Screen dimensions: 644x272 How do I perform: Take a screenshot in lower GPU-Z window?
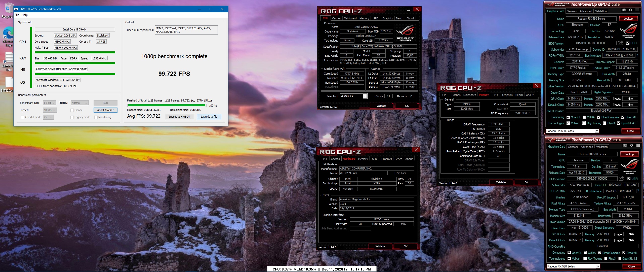click(x=625, y=146)
